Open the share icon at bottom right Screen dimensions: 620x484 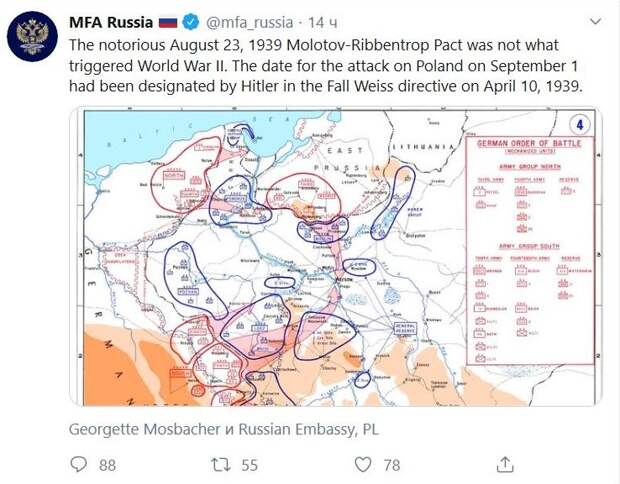click(x=505, y=465)
